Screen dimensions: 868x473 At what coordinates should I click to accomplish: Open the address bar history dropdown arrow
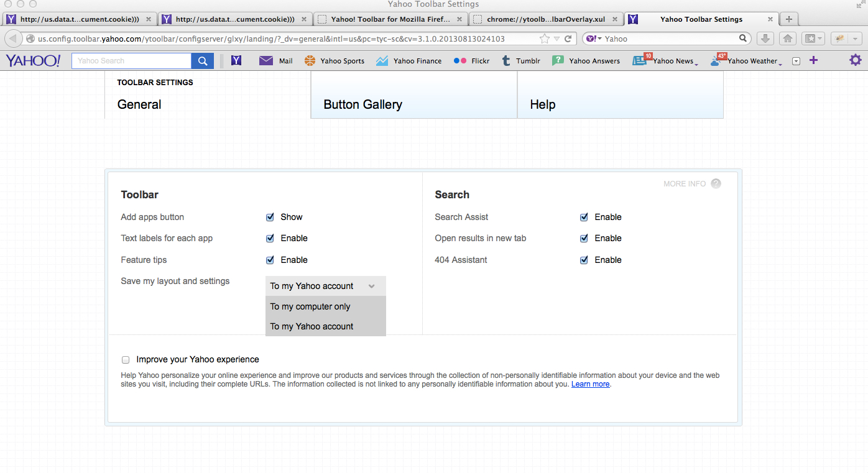(x=556, y=39)
